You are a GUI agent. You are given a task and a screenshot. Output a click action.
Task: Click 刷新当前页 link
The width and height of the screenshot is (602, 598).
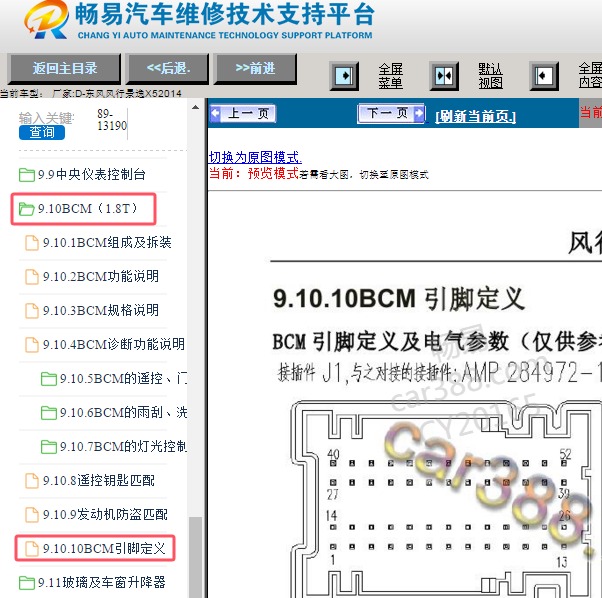pyautogui.click(x=475, y=116)
